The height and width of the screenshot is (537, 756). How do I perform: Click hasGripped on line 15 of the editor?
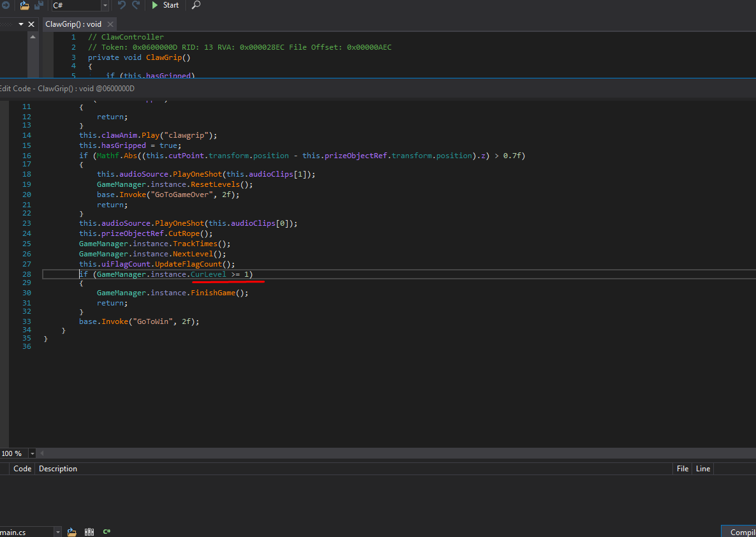click(x=123, y=145)
